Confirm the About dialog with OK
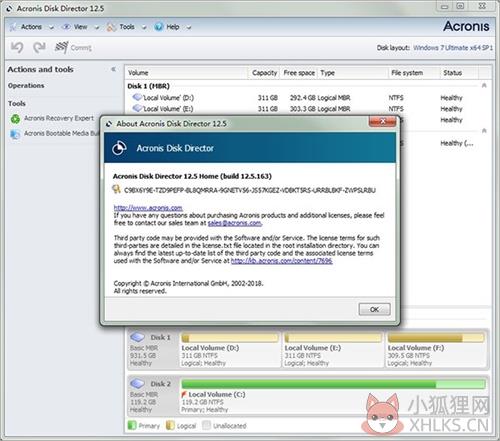The width and height of the screenshot is (500, 441). coord(374,309)
